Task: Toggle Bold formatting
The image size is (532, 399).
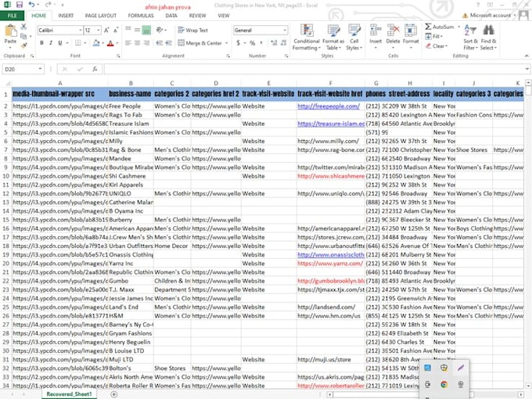Action: click(x=41, y=43)
